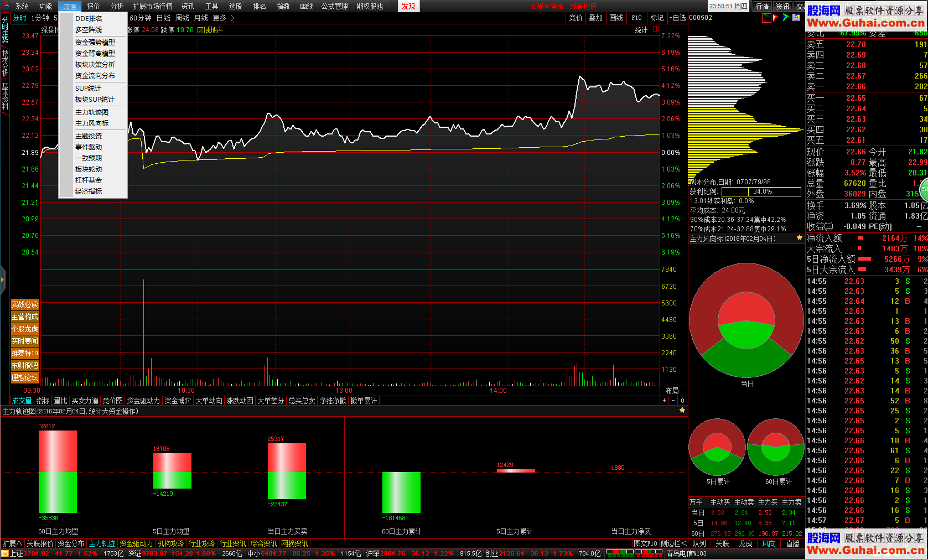Open the 个股龙虎 sidebar button
Viewport: 928px width, 560px height.
click(25, 329)
